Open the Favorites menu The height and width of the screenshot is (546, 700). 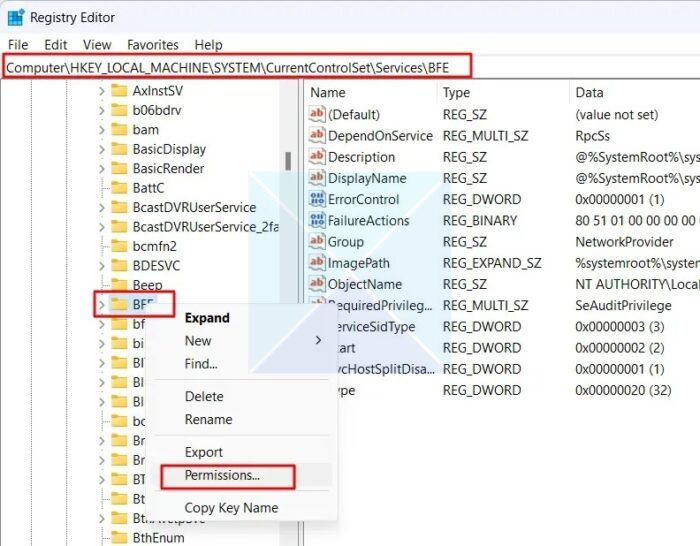click(x=153, y=45)
